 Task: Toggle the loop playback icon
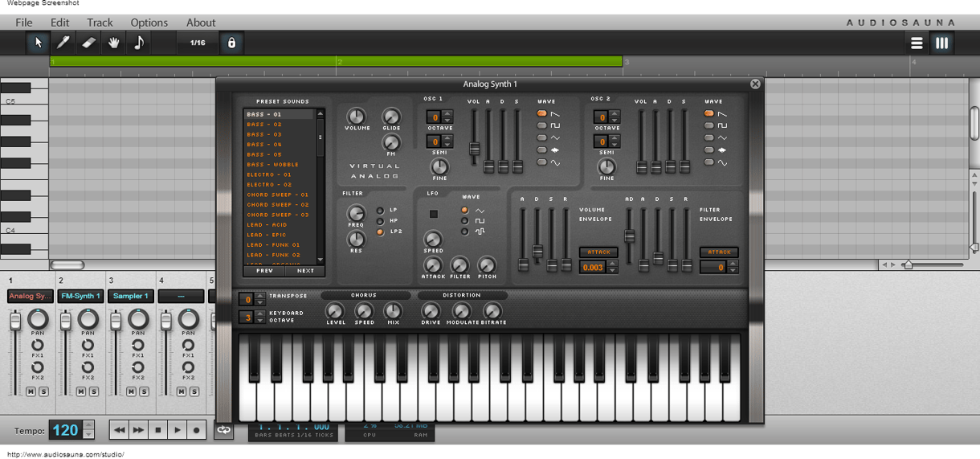point(224,430)
